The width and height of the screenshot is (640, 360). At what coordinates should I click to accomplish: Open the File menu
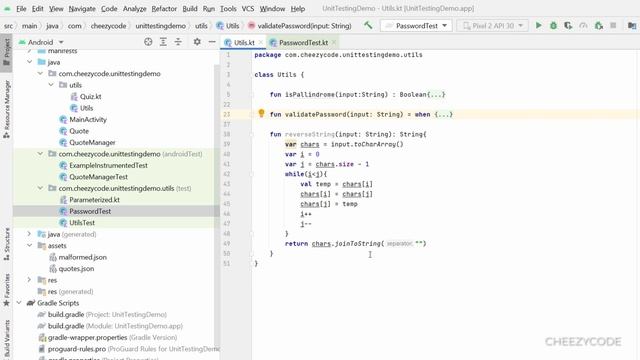point(21,9)
